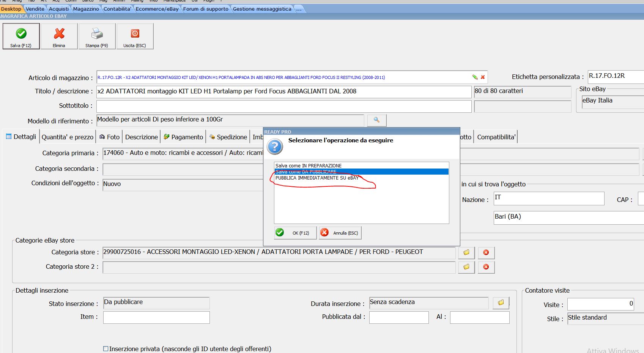
Task: Select 'Salva come IN PREPARAZIONE' option
Action: (x=361, y=165)
